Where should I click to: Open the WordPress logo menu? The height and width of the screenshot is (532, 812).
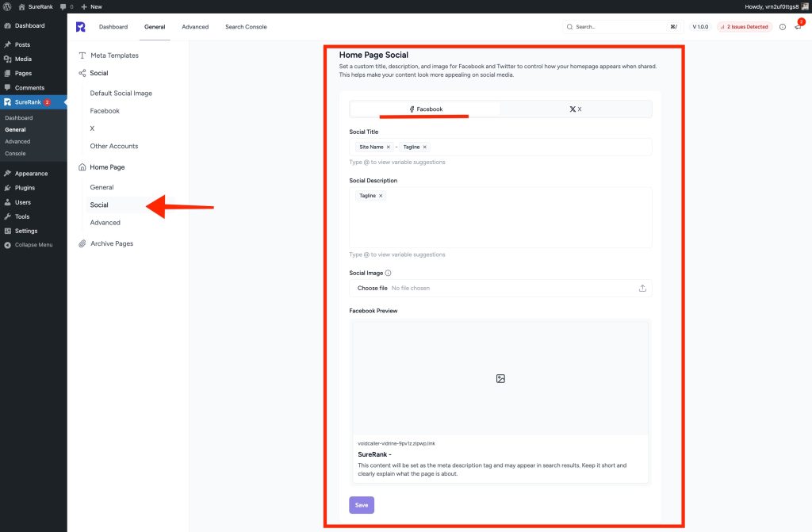point(7,6)
